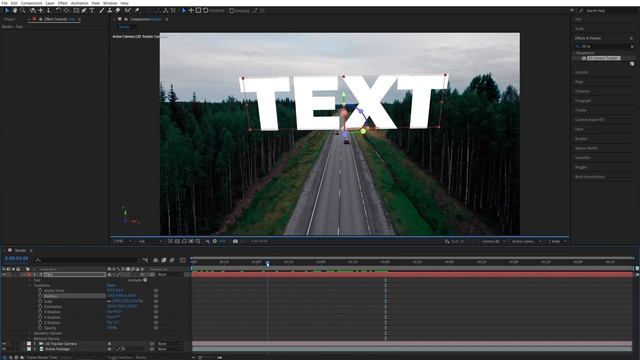640x360 pixels.
Task: Click the current timecode display in timeline
Action: pos(16,258)
